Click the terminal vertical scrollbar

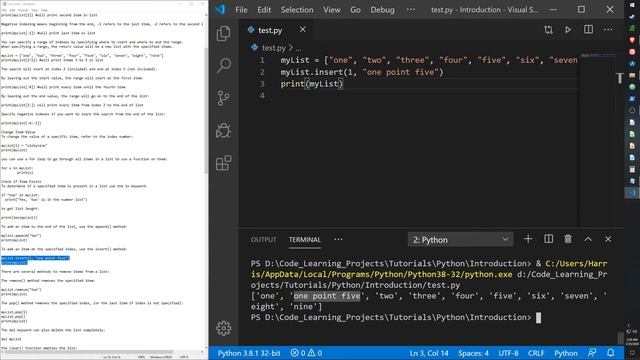pos(620,338)
